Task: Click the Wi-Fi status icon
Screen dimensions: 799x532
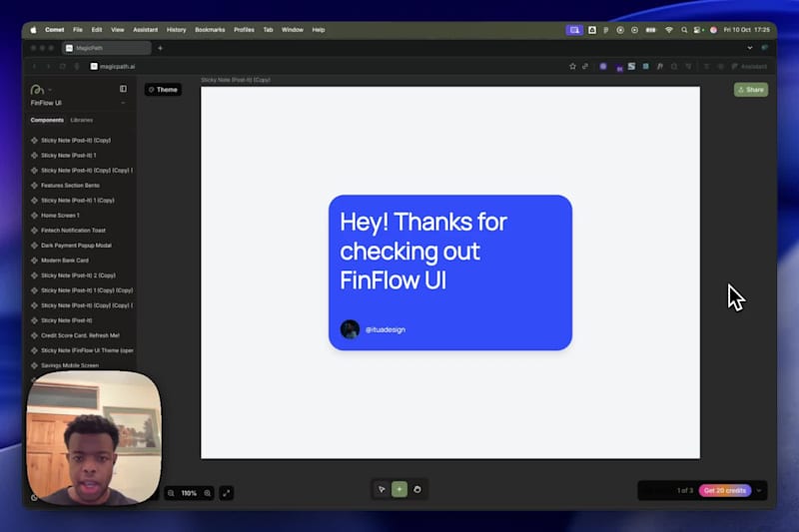Action: coord(669,30)
